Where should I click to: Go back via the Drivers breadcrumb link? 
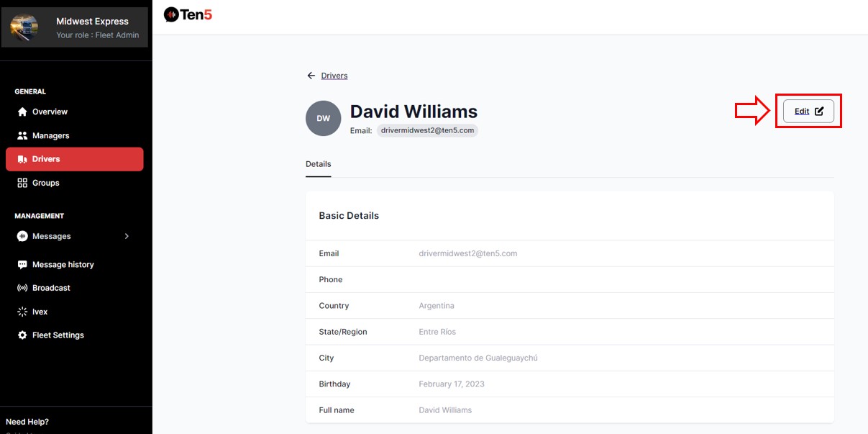click(x=334, y=76)
